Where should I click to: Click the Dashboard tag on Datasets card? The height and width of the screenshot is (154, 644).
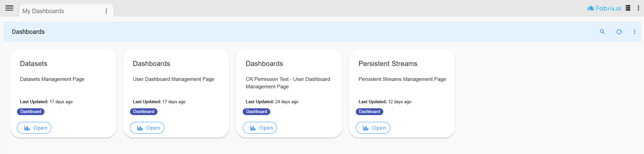[31, 112]
